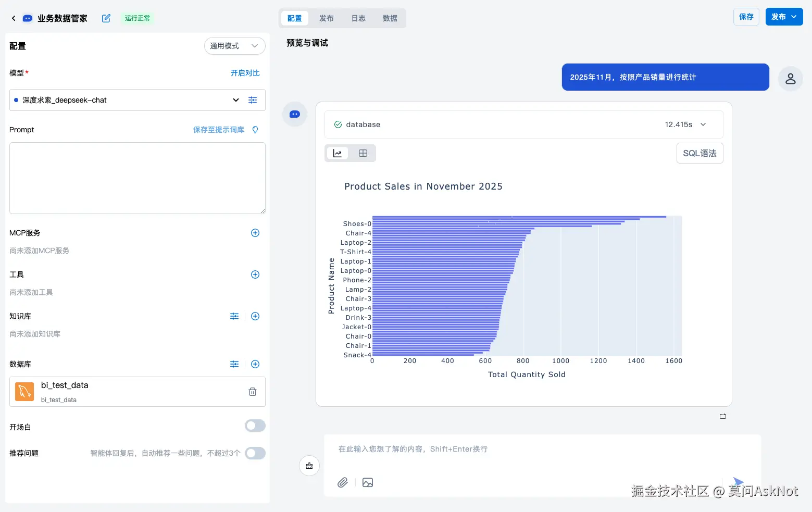Send message with arrow icon
This screenshot has width=812, height=512.
point(739,482)
